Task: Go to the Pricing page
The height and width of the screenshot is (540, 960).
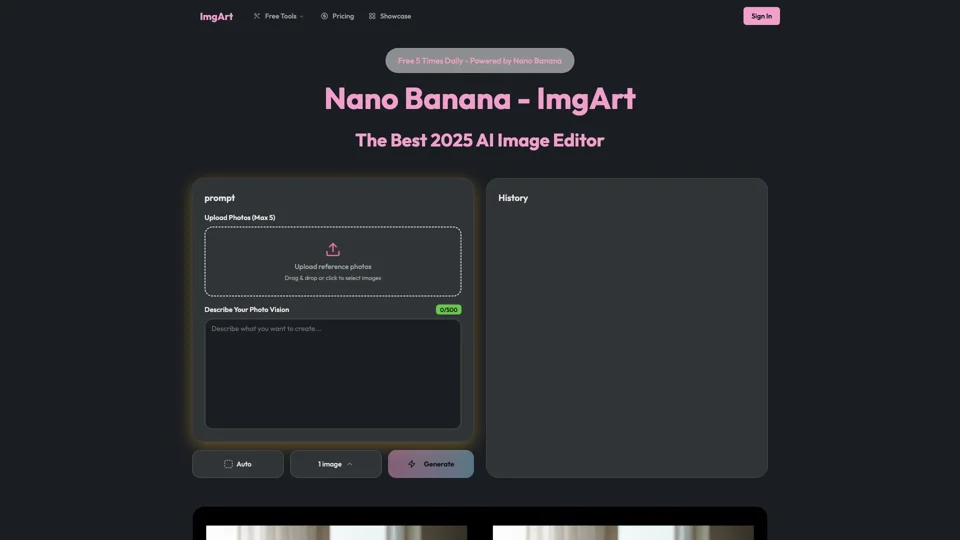Action: pos(337,17)
